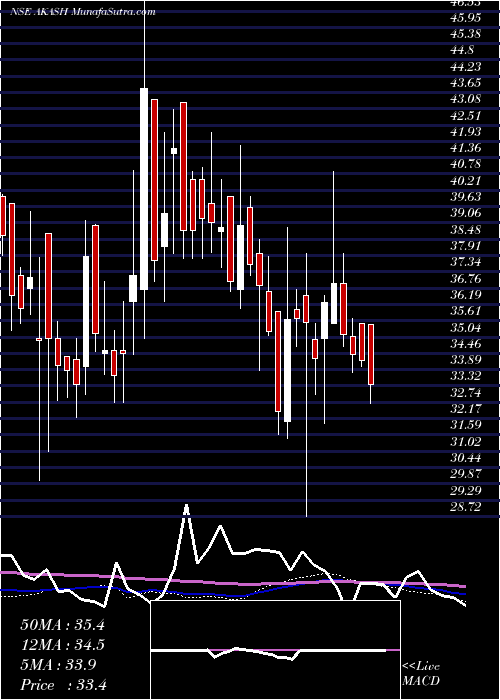
Task: Click the 29.29 price axis label
Action: click(x=464, y=490)
